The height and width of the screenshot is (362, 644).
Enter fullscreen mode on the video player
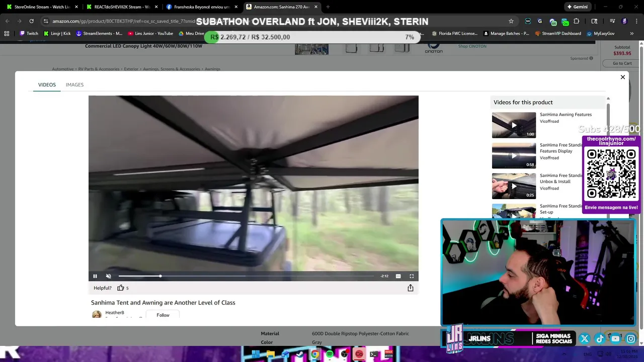click(x=412, y=276)
